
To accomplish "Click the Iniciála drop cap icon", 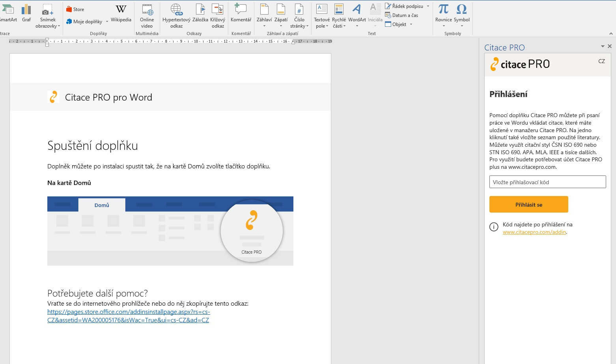I will coord(375,9).
